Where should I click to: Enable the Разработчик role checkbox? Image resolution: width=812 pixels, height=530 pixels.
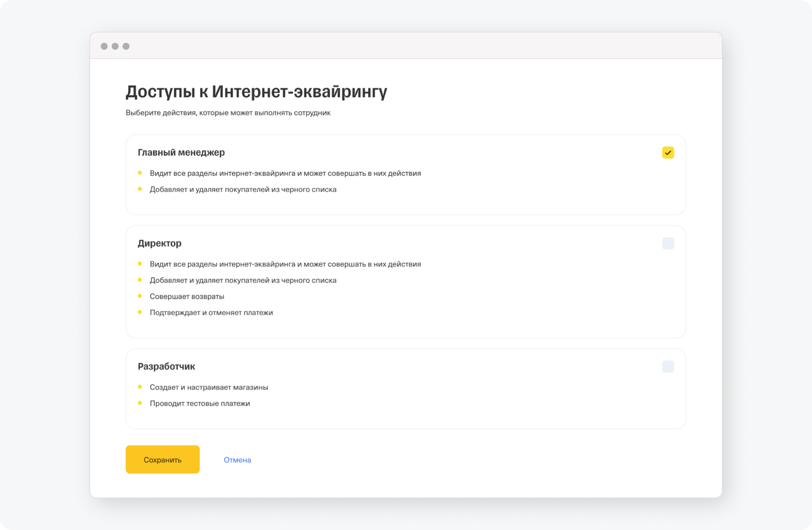668,366
